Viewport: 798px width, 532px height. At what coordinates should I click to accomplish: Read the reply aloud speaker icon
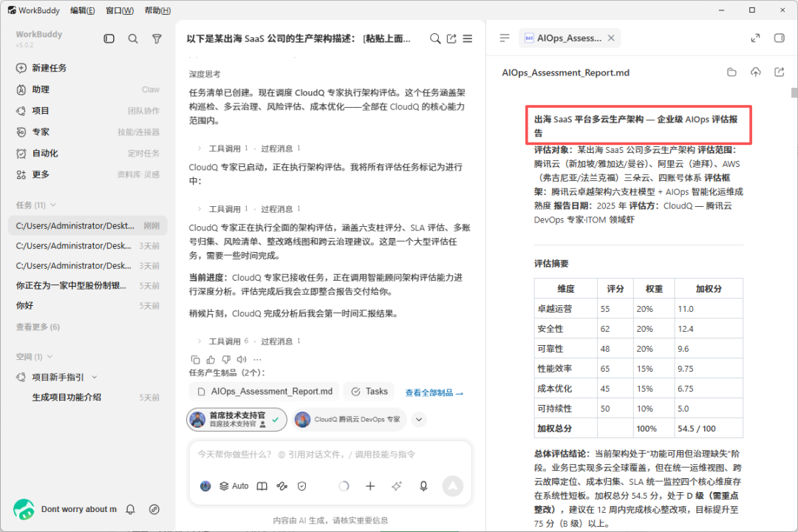coord(242,359)
